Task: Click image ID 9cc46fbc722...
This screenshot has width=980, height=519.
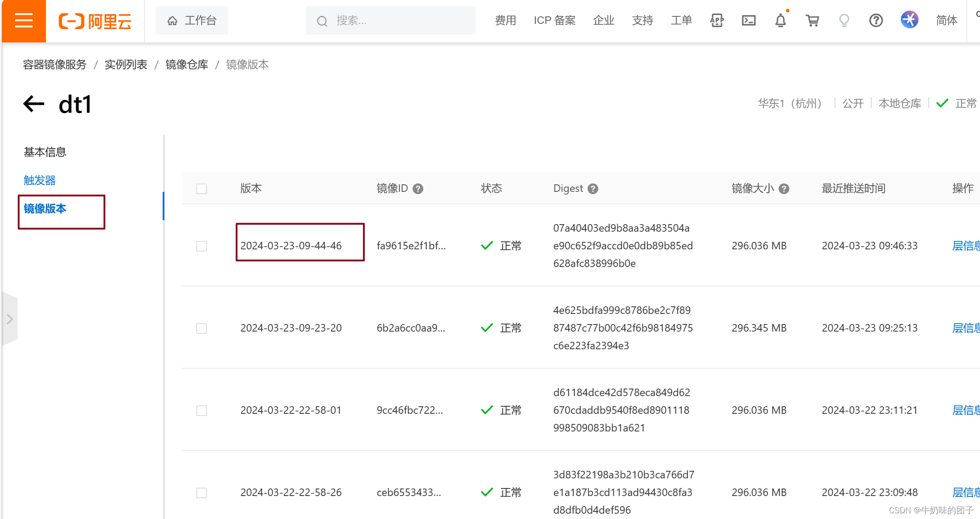Action: click(409, 410)
